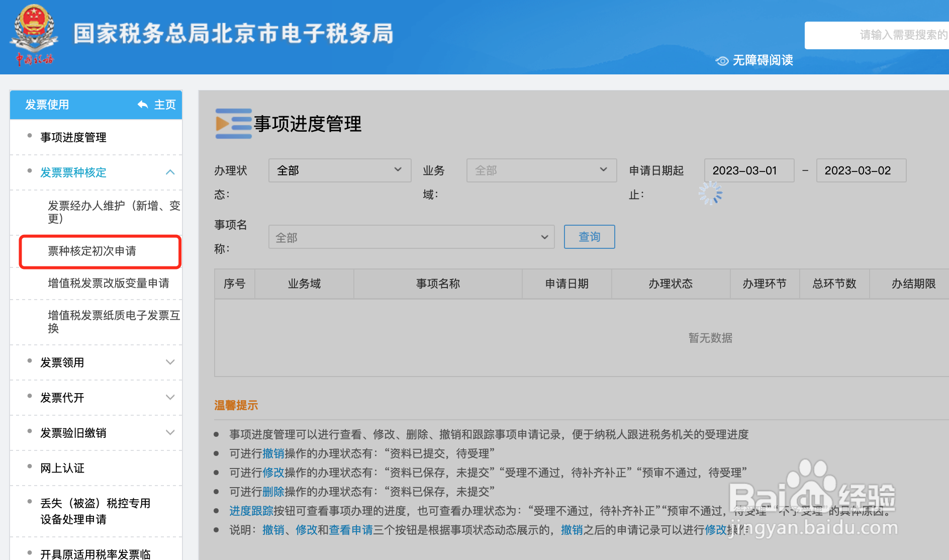Open the 办理状态 dropdown
This screenshot has height=560, width=949.
click(340, 170)
